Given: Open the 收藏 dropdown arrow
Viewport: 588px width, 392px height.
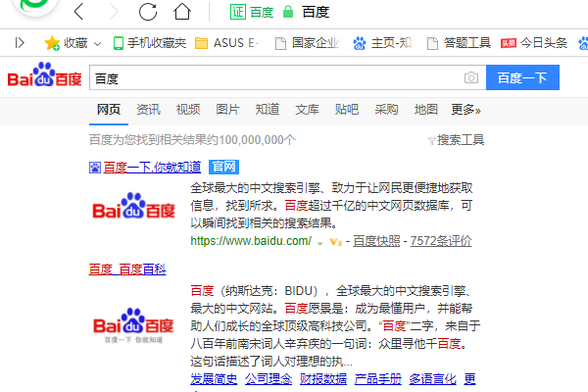Looking at the screenshot, I should point(97,44).
